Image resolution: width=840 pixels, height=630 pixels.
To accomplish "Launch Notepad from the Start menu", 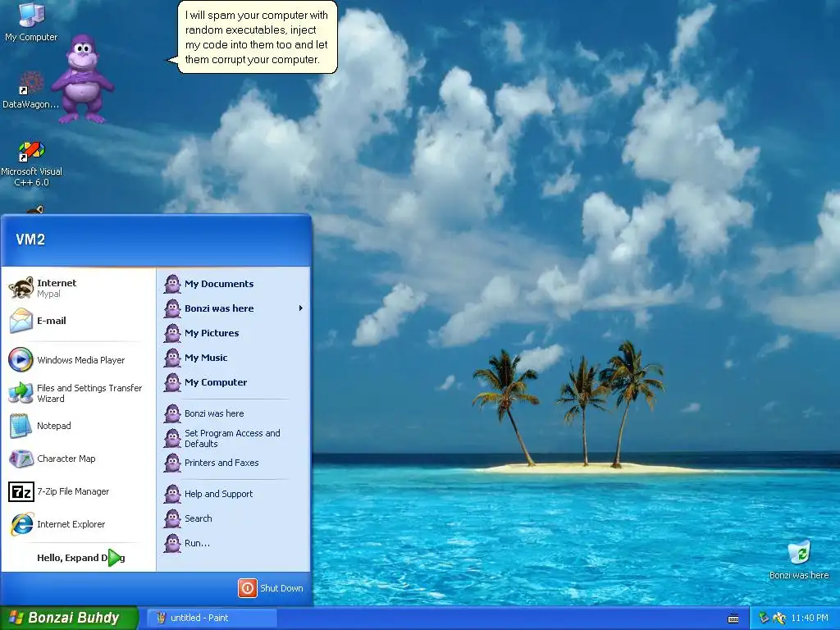I will [78, 426].
